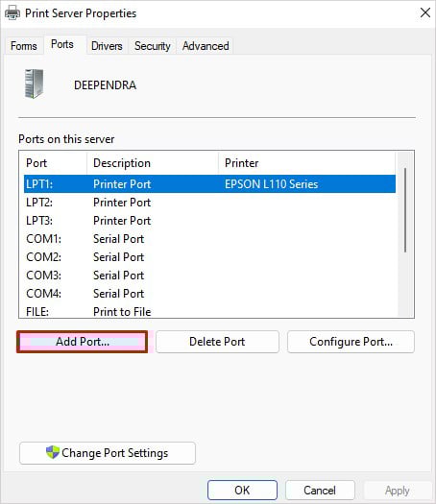The image size is (436, 504).
Task: Close the Print Server Properties dialog
Action: click(x=425, y=12)
